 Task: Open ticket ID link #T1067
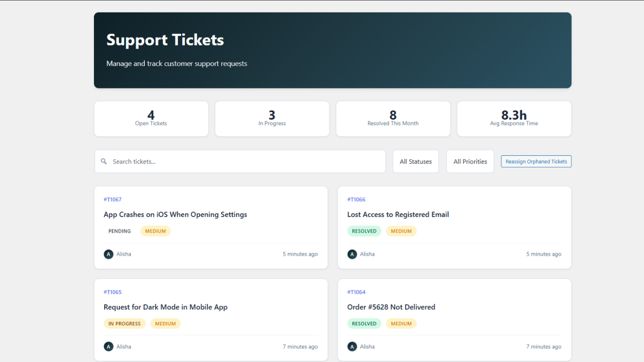(x=113, y=200)
